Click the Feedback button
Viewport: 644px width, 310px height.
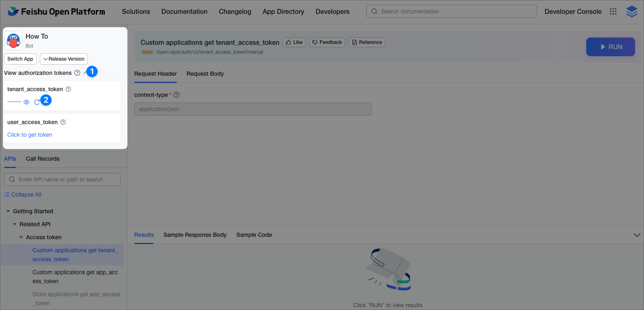point(327,42)
